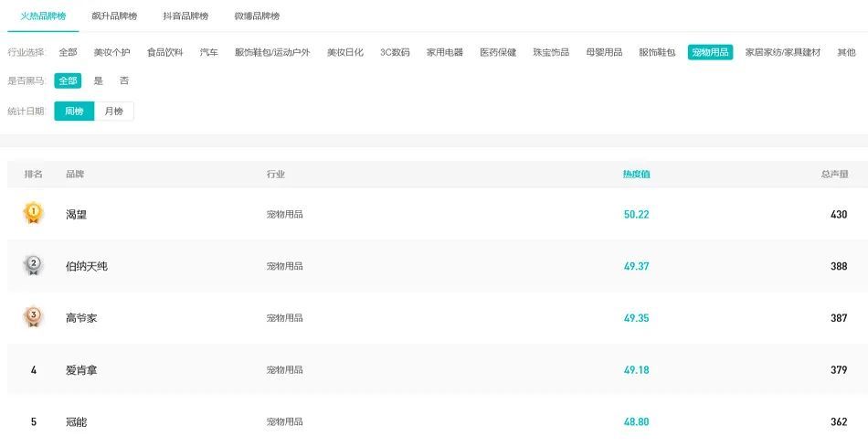Open the 飙升品牌榜 tab
This screenshot has height=447, width=868.
pos(114,16)
